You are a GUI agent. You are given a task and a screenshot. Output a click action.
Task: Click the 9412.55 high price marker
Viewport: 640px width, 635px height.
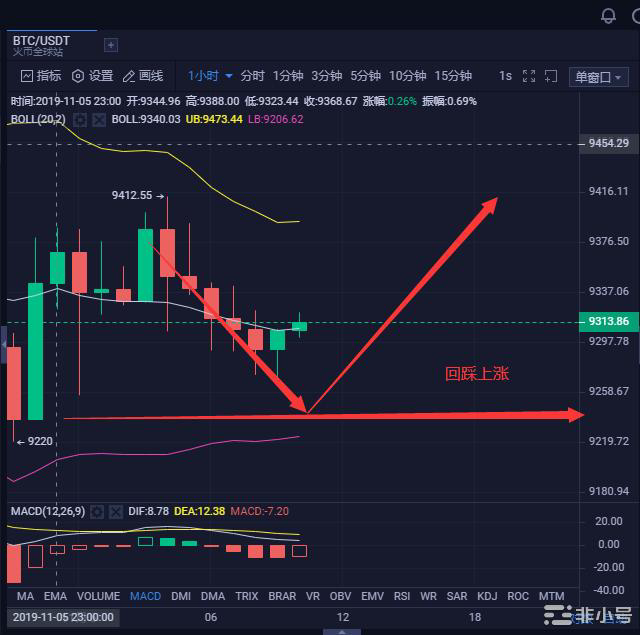[138, 195]
